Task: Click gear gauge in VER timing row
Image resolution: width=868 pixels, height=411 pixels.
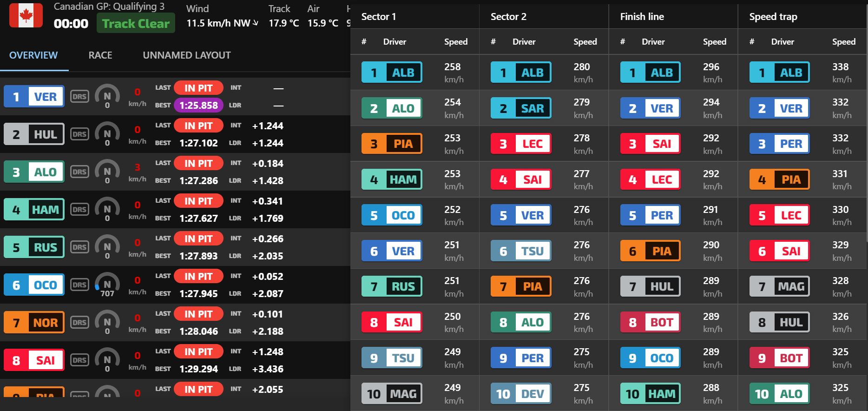Action: tap(107, 97)
